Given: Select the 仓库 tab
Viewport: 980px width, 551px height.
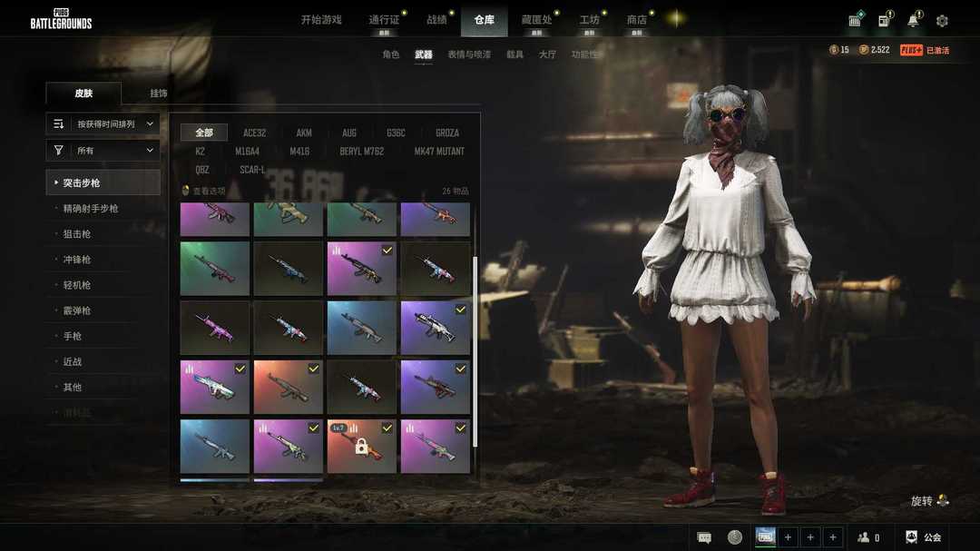Looking at the screenshot, I should pos(484,19).
